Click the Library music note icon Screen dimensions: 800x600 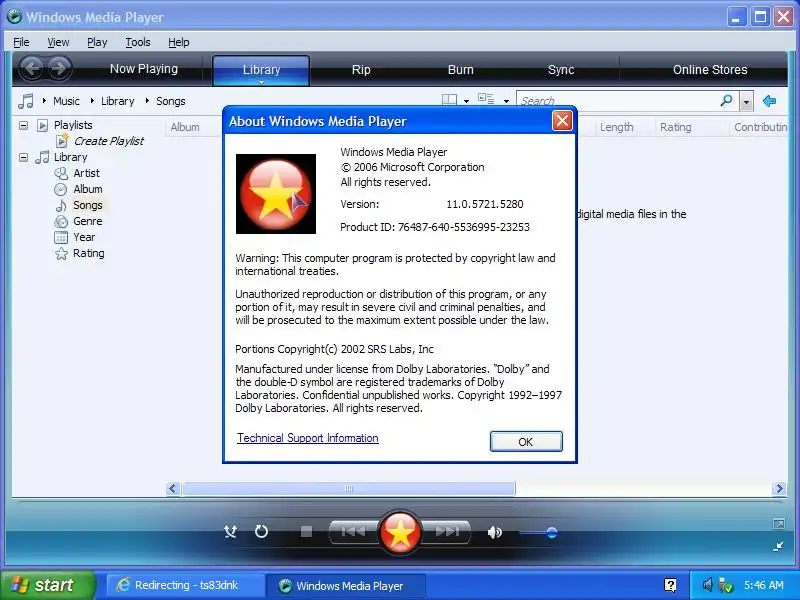[x=42, y=157]
